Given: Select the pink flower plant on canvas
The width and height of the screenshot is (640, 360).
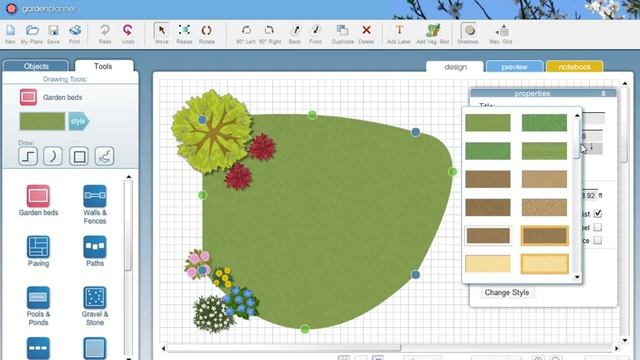Looking at the screenshot, I should 198,264.
